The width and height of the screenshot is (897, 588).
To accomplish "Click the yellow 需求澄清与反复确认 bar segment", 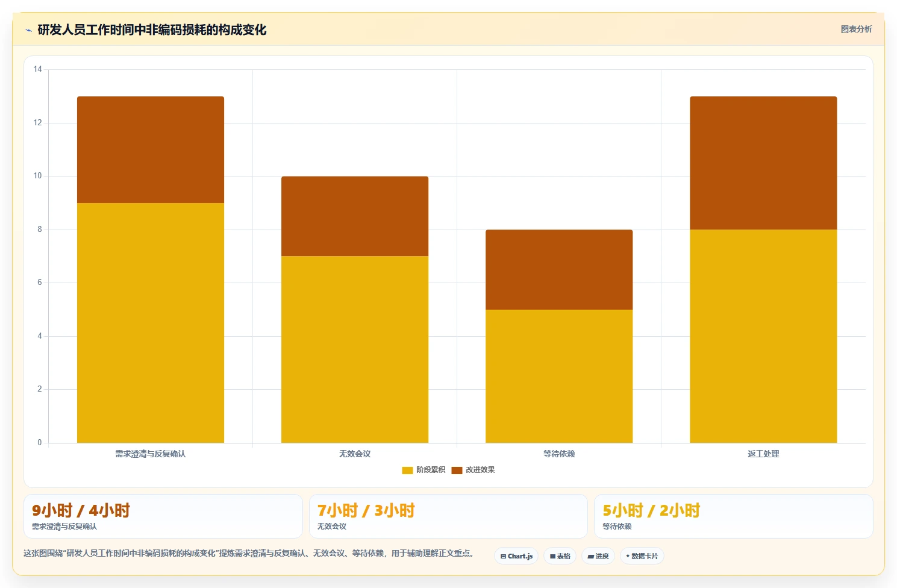I will pyautogui.click(x=151, y=323).
